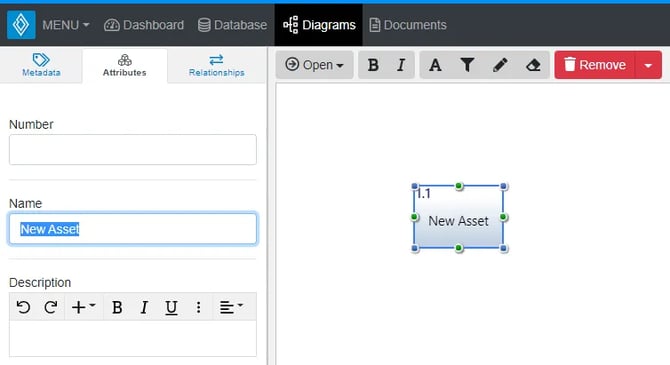Redo in the Description editor
The width and height of the screenshot is (670, 365).
[x=51, y=307]
